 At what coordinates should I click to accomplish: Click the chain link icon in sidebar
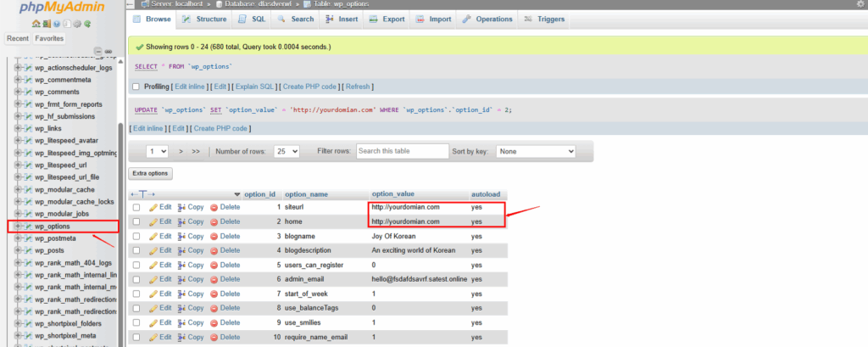click(x=108, y=52)
